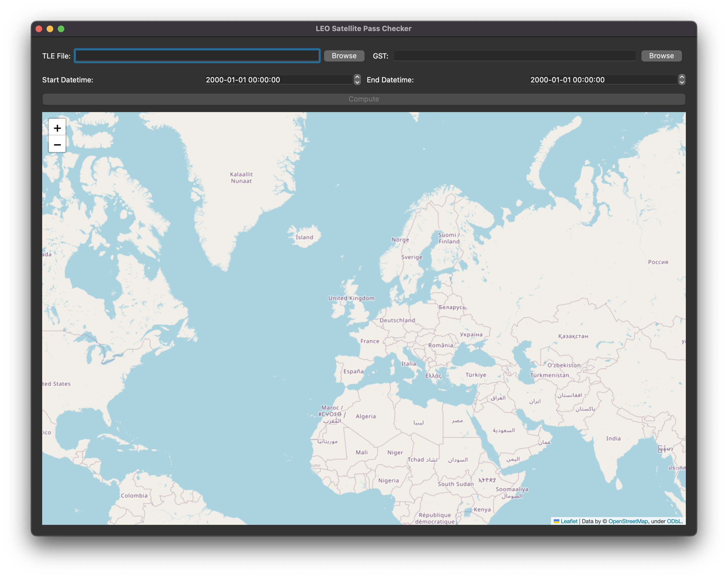Image resolution: width=728 pixels, height=577 pixels.
Task: Open the OpenStreetMap attribution link
Action: pyautogui.click(x=628, y=521)
